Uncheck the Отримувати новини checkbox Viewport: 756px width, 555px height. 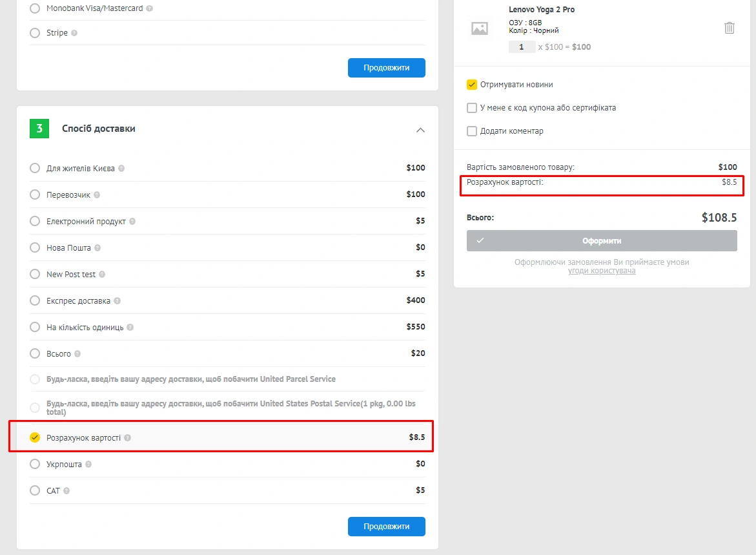click(x=472, y=85)
